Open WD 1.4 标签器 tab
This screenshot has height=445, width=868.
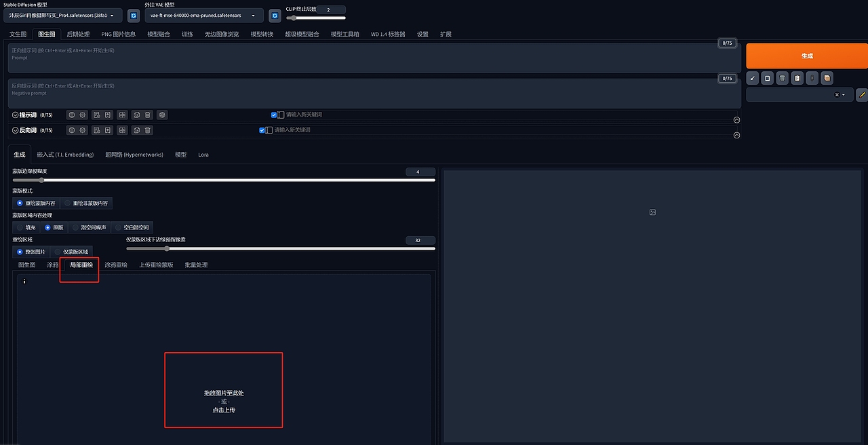388,34
